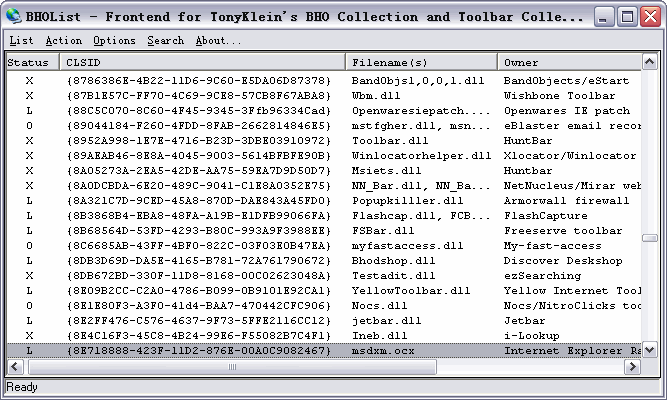Sort by the CLSID column header

202,63
